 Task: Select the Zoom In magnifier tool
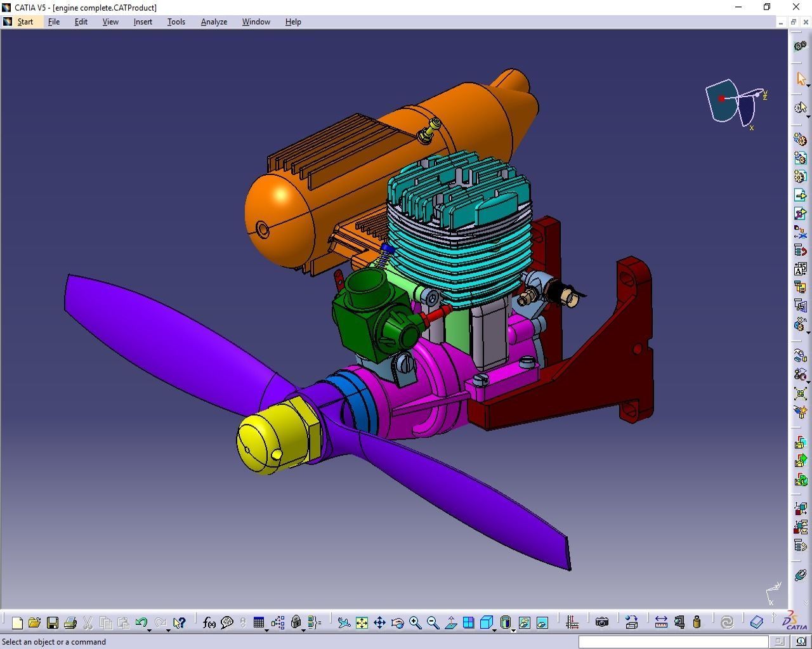tap(416, 622)
